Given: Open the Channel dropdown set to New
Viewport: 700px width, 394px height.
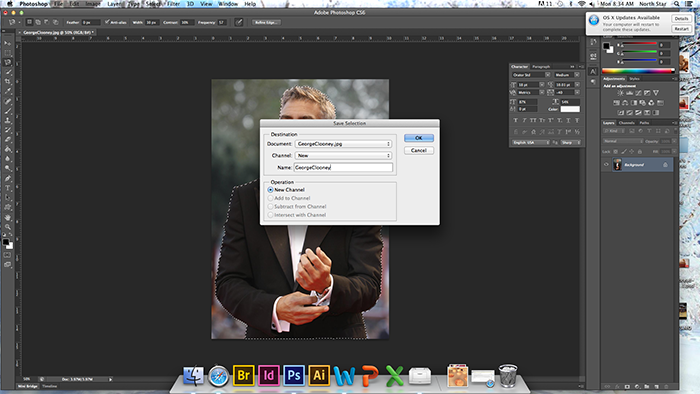Looking at the screenshot, I should [343, 155].
